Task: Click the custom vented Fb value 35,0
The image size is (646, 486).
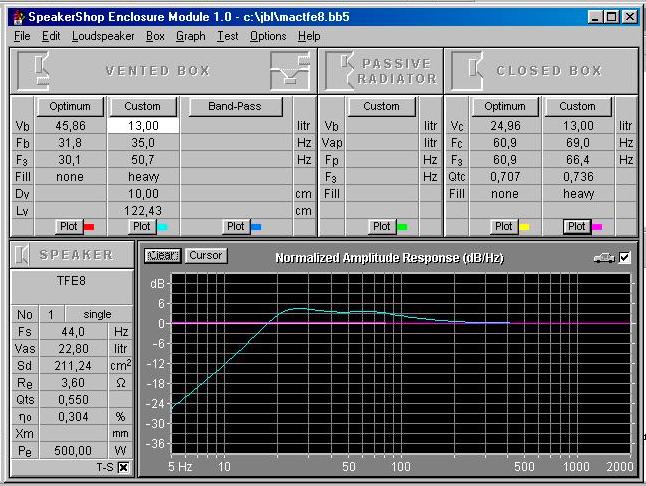Action: (143, 143)
